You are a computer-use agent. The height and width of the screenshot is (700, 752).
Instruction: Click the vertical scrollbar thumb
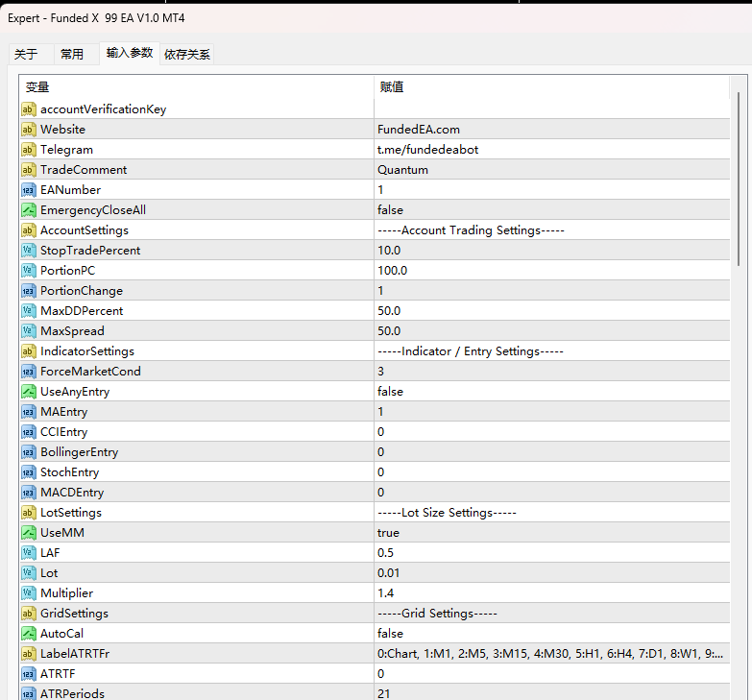tap(739, 179)
